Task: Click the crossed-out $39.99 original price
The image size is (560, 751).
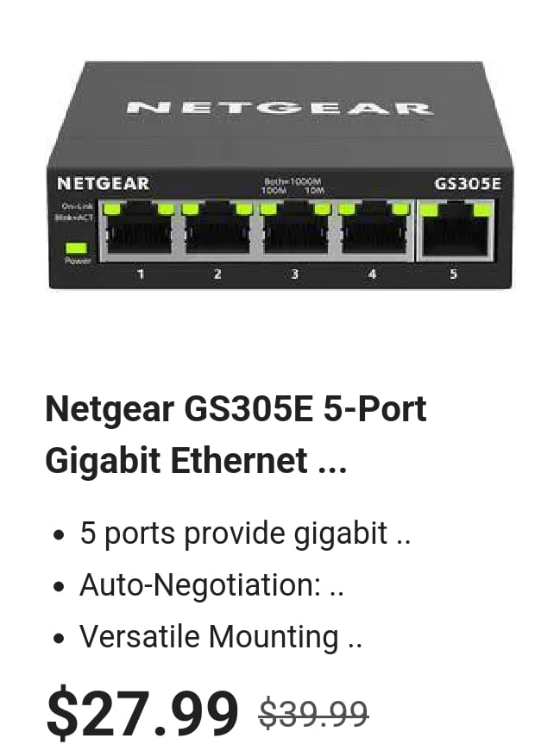Action: pyautogui.click(x=313, y=714)
